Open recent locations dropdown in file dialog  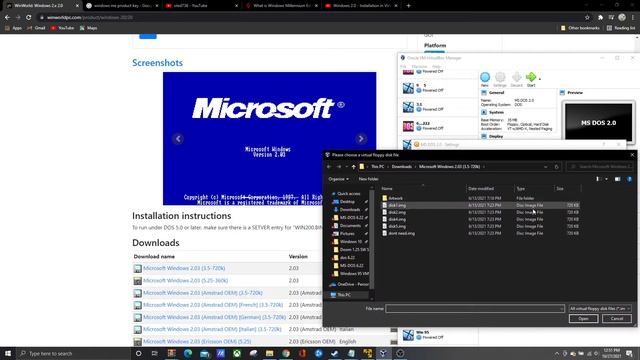[346, 167]
